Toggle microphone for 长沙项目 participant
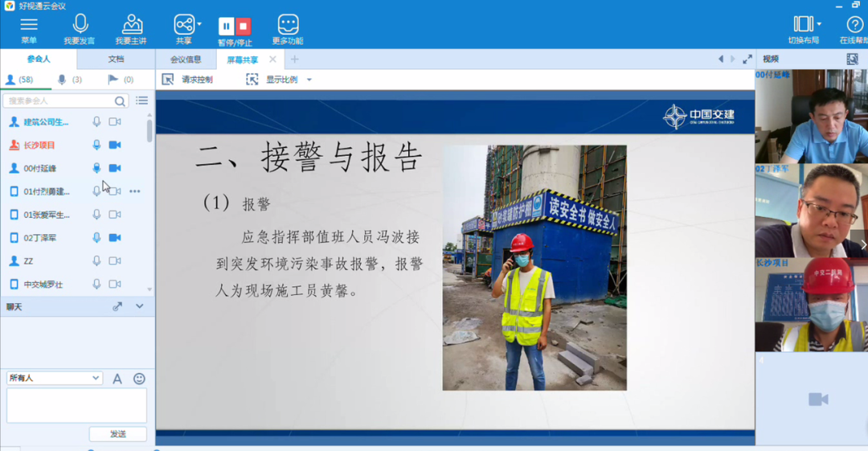 point(96,145)
